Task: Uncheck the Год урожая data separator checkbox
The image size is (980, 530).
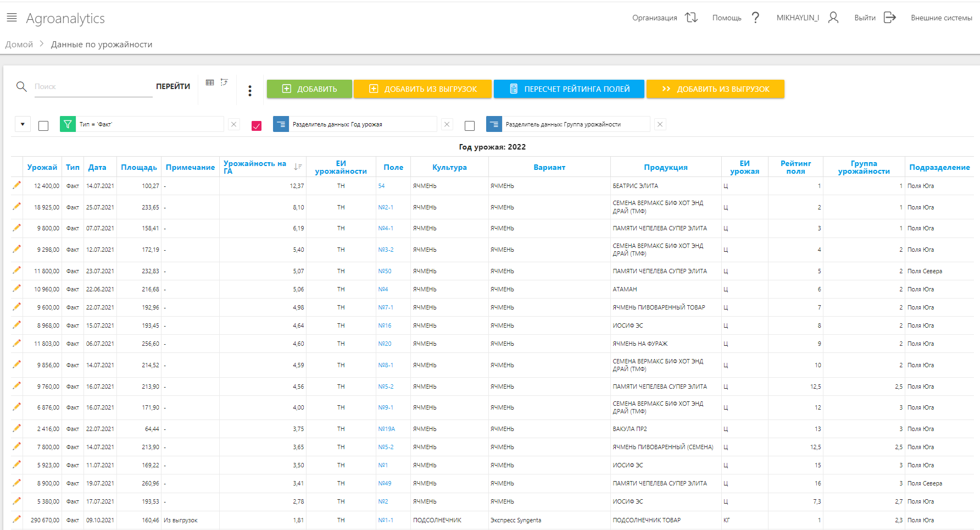Action: point(257,126)
